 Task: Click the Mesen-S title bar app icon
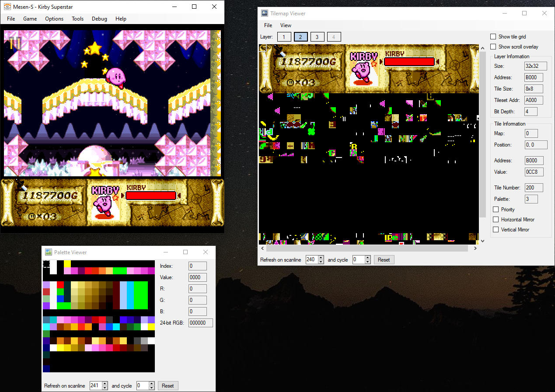(7, 7)
